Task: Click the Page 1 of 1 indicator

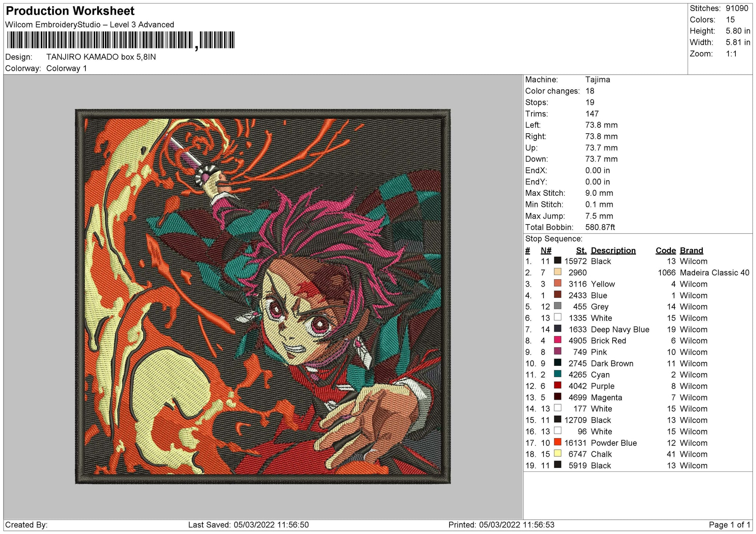Action: pyautogui.click(x=729, y=525)
